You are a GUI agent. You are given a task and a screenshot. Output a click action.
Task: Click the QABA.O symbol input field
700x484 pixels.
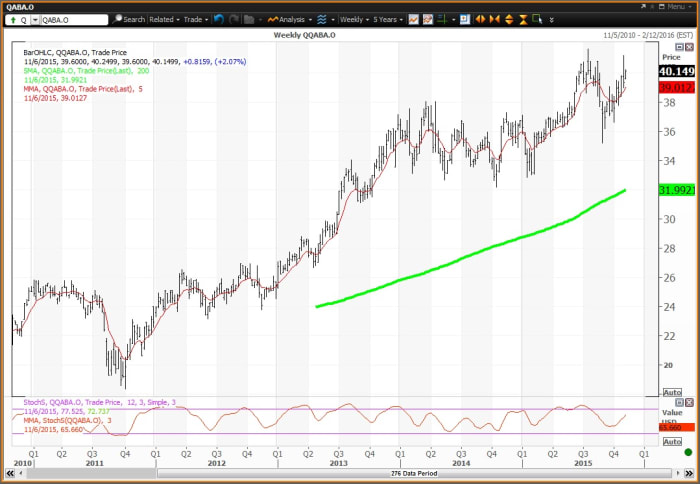75,19
